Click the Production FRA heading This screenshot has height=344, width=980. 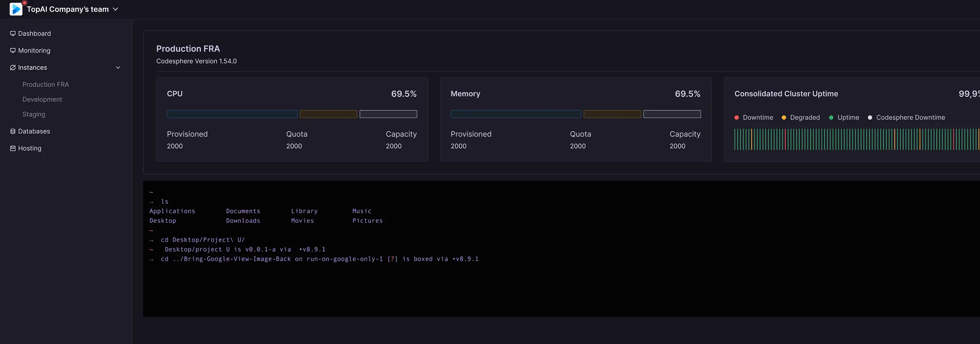coord(188,49)
